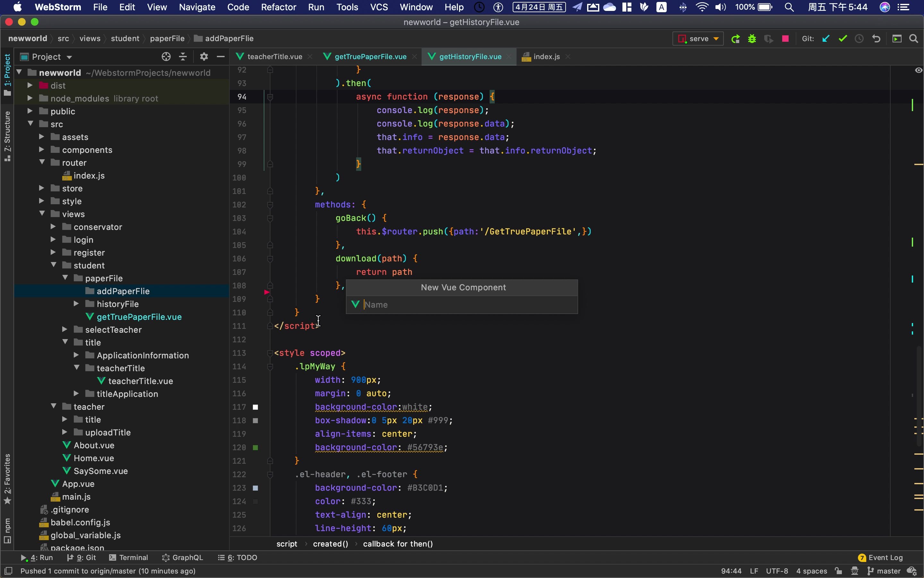This screenshot has height=578, width=924.
Task: Open the Structure side tab
Action: click(7, 136)
